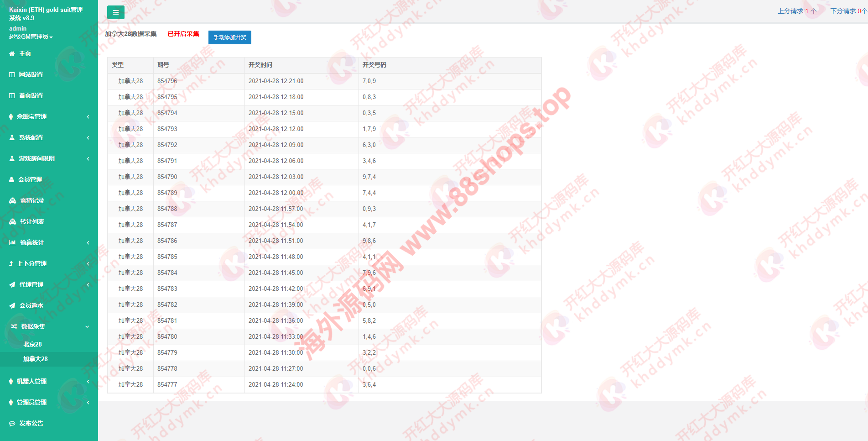The height and width of the screenshot is (441, 868).
Task: Select 加拿大28 in the sidebar submenu
Action: (36, 359)
